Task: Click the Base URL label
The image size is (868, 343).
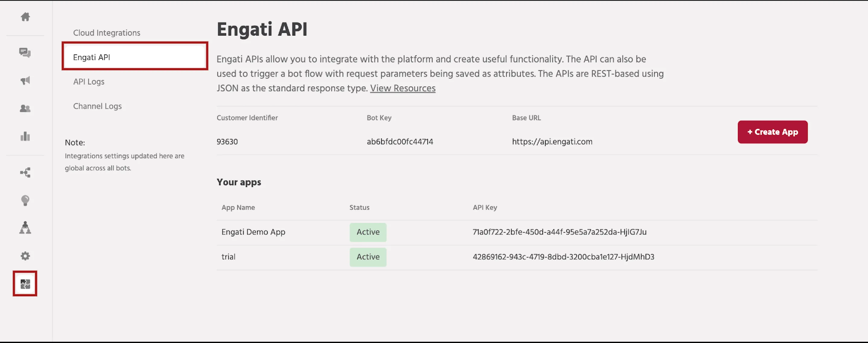Action: coord(526,118)
